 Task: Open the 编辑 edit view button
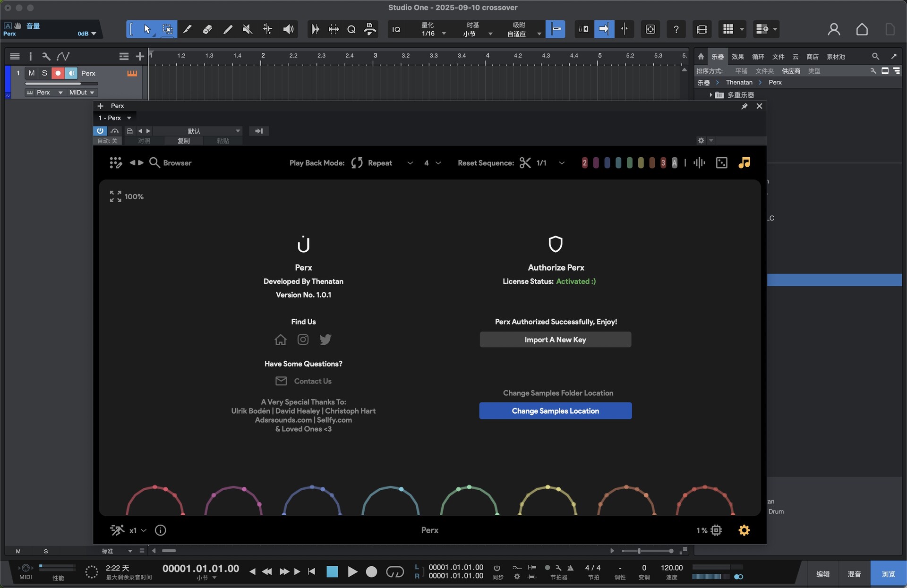pyautogui.click(x=823, y=574)
